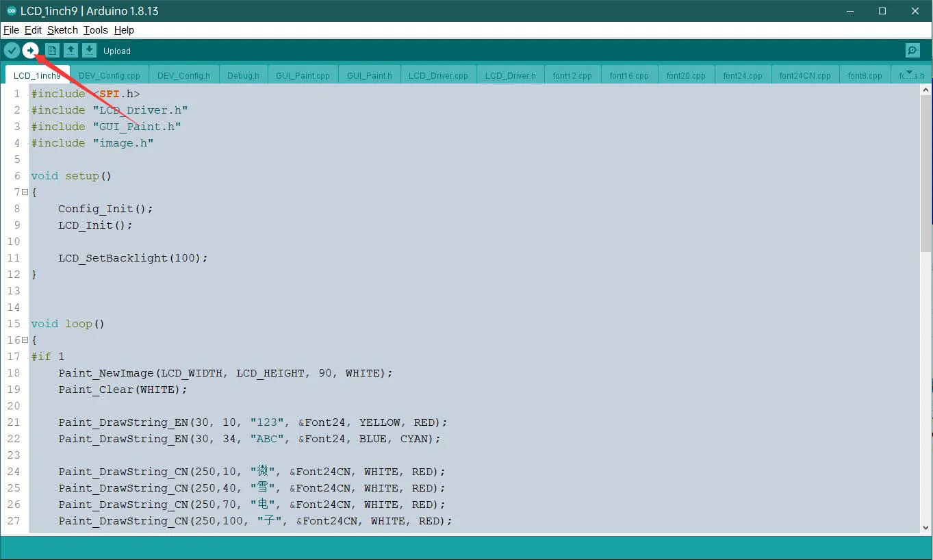The width and height of the screenshot is (933, 560).
Task: Open the tab list dropdown arrow
Action: pos(909,73)
